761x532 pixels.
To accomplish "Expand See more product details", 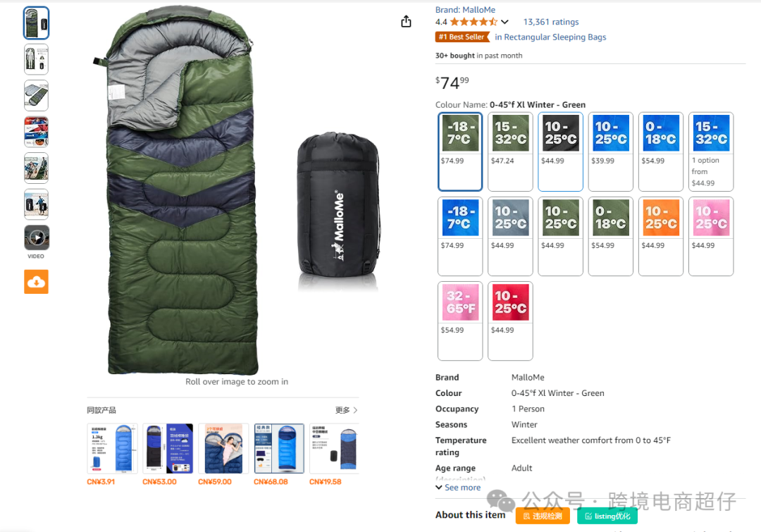I will (x=458, y=488).
